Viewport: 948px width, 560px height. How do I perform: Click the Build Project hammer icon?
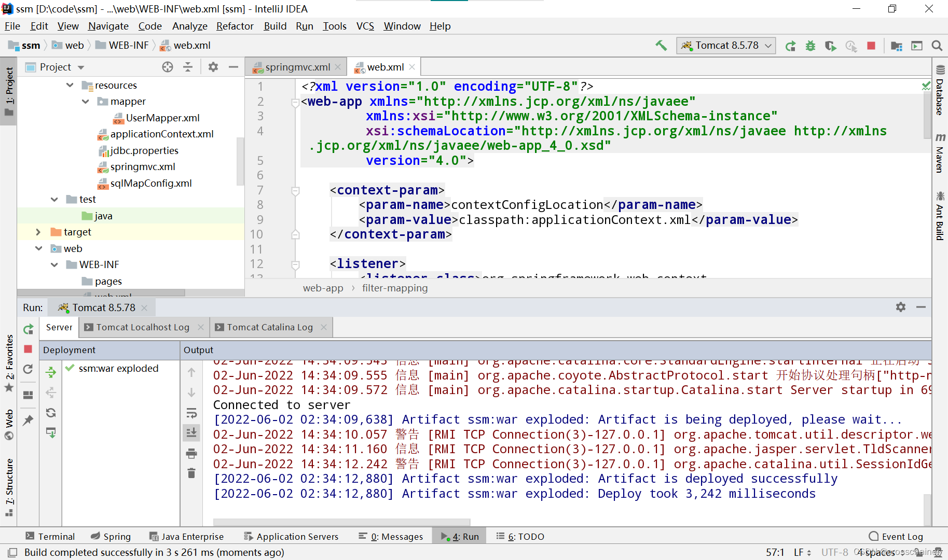661,46
